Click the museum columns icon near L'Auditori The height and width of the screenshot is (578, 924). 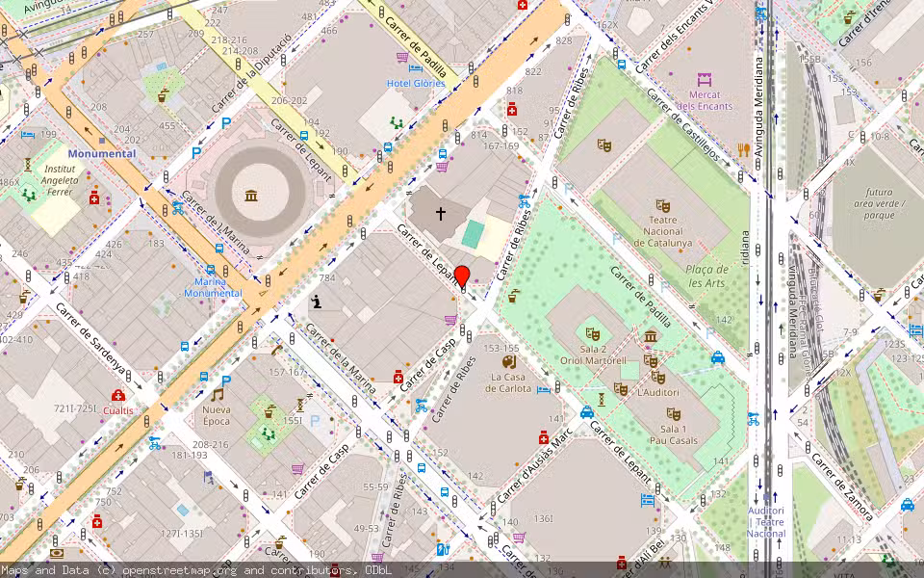pos(650,336)
